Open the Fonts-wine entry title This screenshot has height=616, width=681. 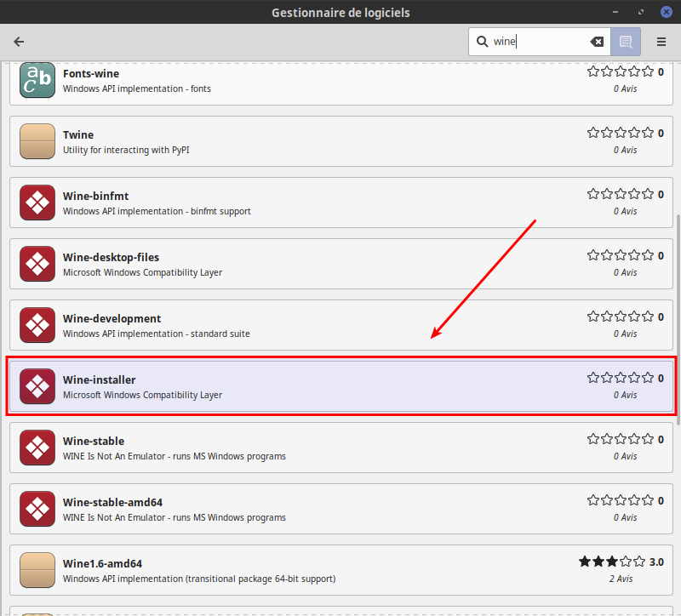[91, 74]
